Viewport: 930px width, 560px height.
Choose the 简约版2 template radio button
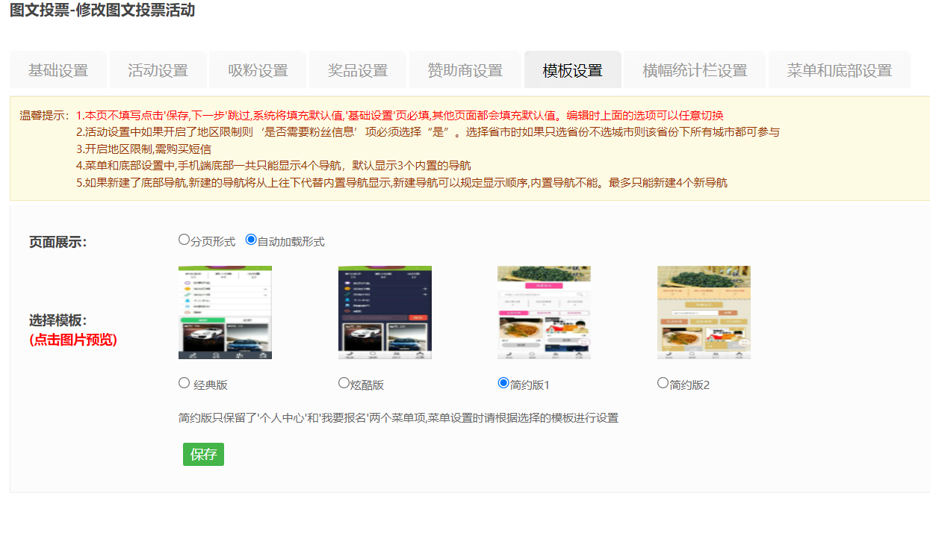[663, 383]
